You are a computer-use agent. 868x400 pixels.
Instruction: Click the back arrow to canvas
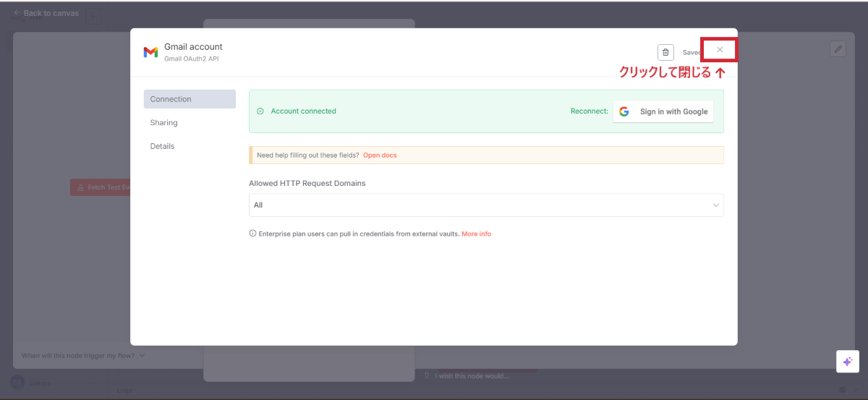pyautogui.click(x=17, y=13)
